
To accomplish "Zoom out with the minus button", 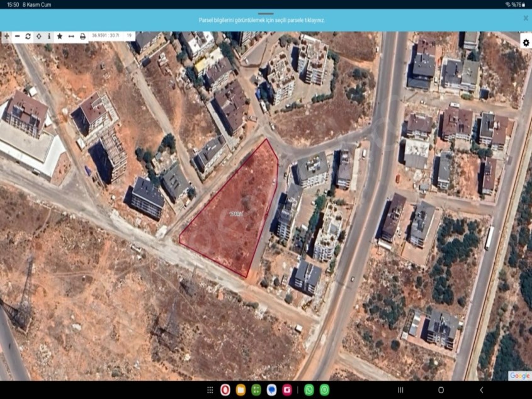I will click(x=17, y=37).
